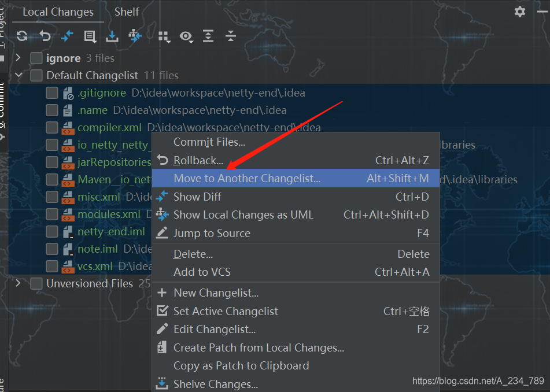Viewport: 550px width, 392px height.
Task: Expand all changelists via toolbar icon
Action: click(x=208, y=36)
